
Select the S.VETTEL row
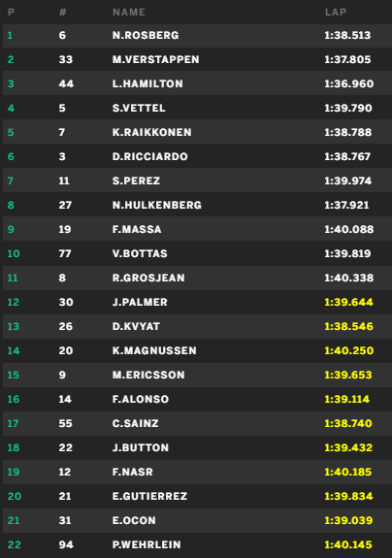pos(197,108)
